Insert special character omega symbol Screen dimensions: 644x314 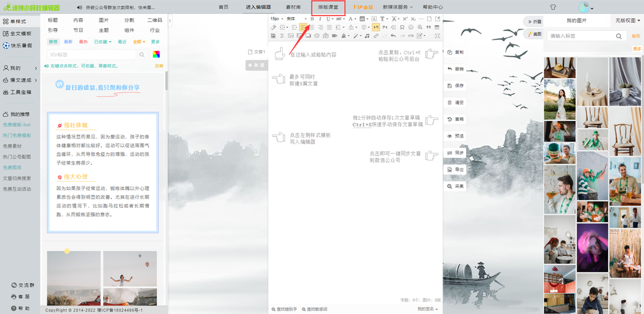click(402, 27)
